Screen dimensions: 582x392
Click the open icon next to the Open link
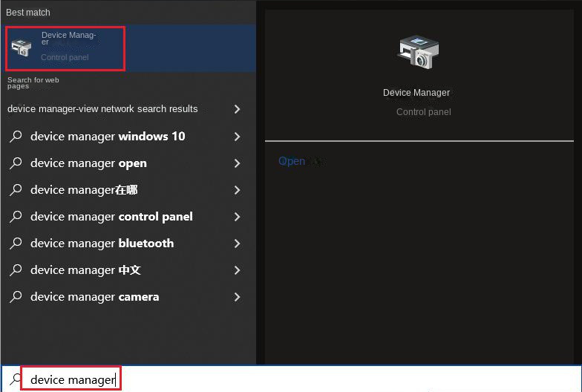point(317,161)
